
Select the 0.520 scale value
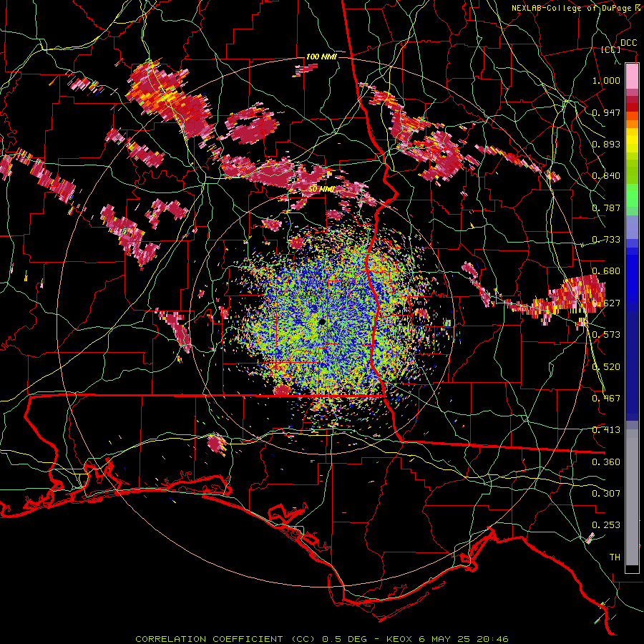click(x=606, y=367)
